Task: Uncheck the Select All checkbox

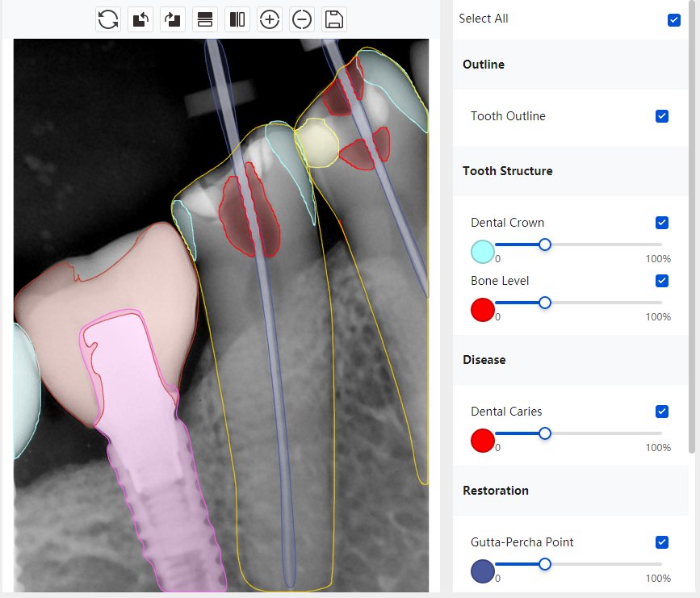Action: [674, 19]
